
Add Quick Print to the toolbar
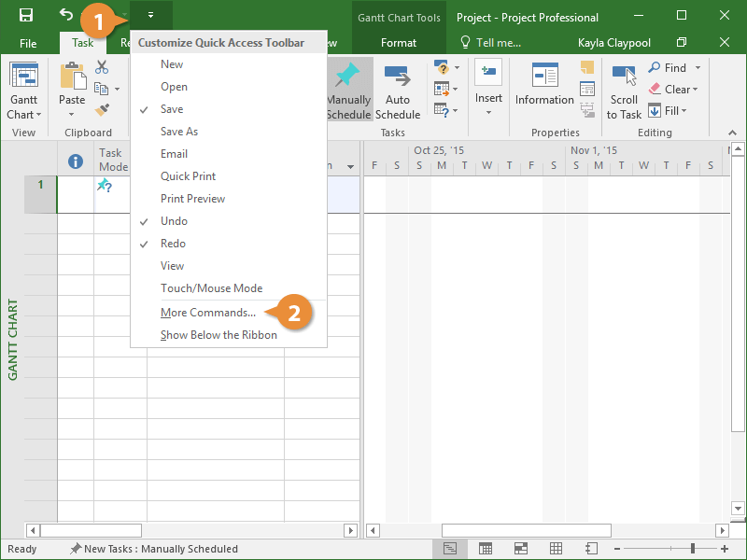[188, 176]
